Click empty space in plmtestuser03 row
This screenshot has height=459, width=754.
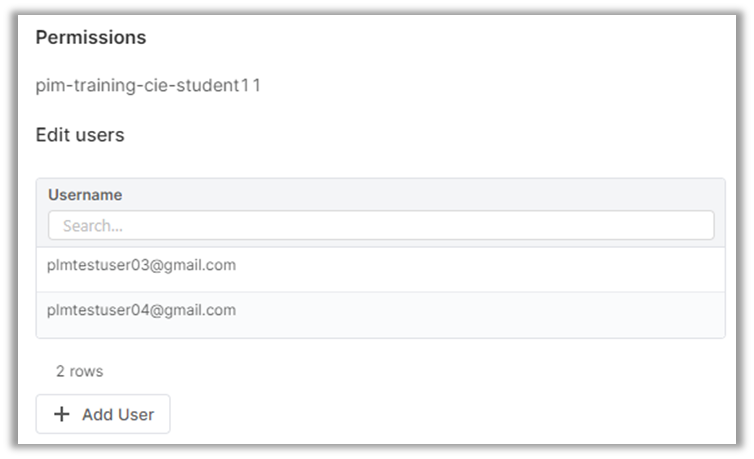click(500, 266)
